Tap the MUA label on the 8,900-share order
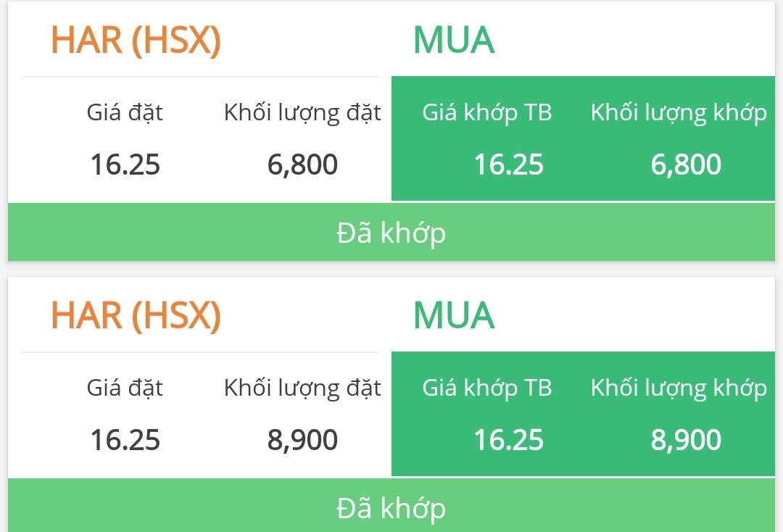This screenshot has height=532, width=783. (x=454, y=315)
